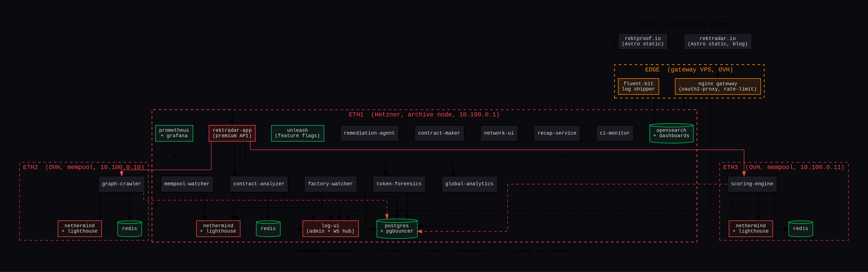Click the recap-service node
Image resolution: width=868 pixels, height=272 pixels.
point(557,133)
